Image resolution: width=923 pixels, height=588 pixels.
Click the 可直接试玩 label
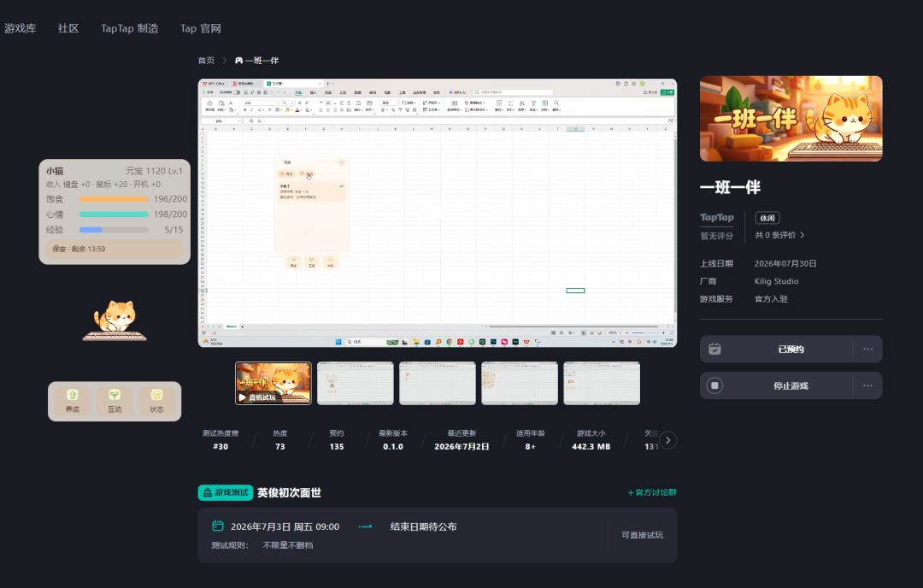642,535
